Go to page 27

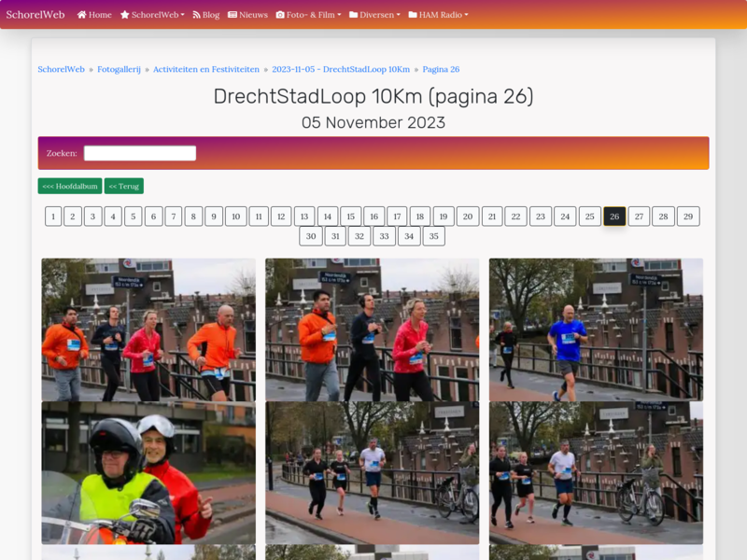pyautogui.click(x=639, y=217)
